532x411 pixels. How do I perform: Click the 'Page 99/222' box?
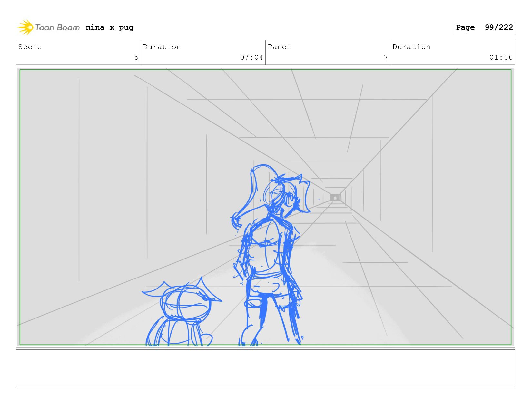point(484,27)
